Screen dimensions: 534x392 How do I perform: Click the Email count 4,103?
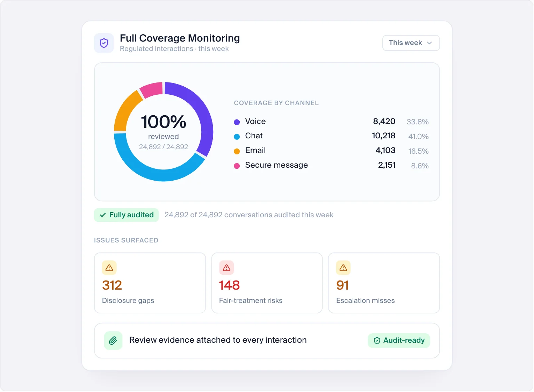click(385, 151)
